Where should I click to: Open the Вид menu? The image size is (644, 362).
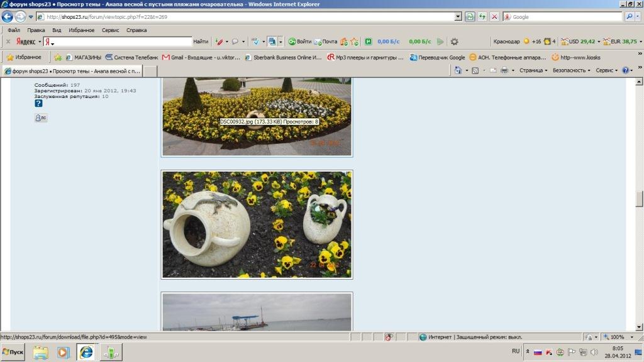tap(57, 30)
